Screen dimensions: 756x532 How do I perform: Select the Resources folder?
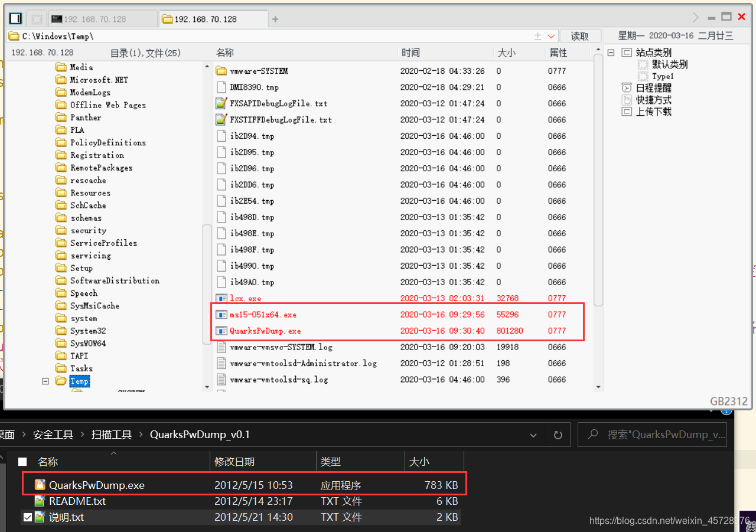(90, 192)
